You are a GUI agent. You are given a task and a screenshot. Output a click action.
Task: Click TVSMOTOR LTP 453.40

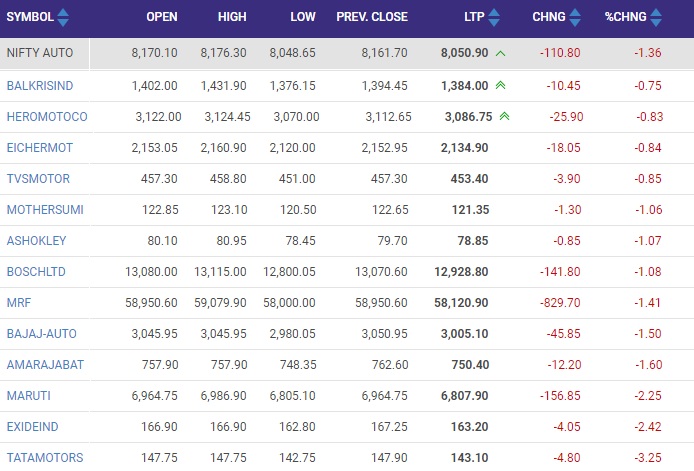tap(469, 178)
